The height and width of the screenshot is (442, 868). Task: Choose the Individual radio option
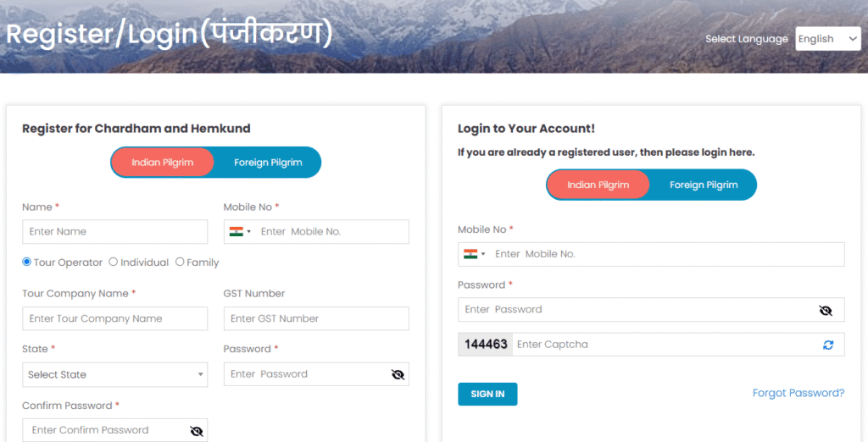114,262
